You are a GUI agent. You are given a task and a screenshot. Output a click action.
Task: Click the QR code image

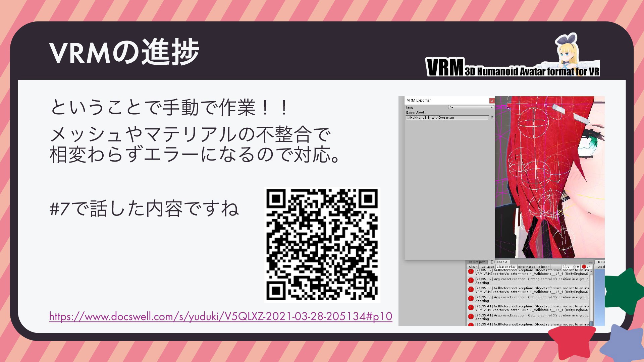click(322, 245)
